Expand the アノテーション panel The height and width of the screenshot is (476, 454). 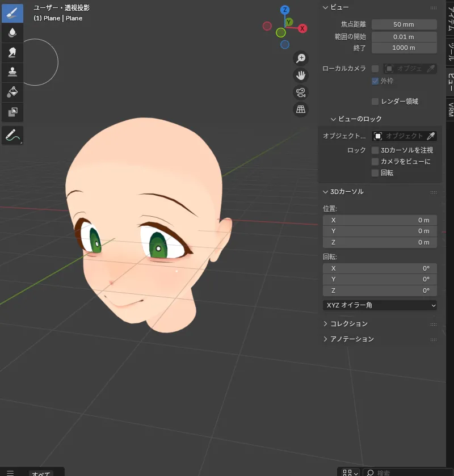pos(325,339)
